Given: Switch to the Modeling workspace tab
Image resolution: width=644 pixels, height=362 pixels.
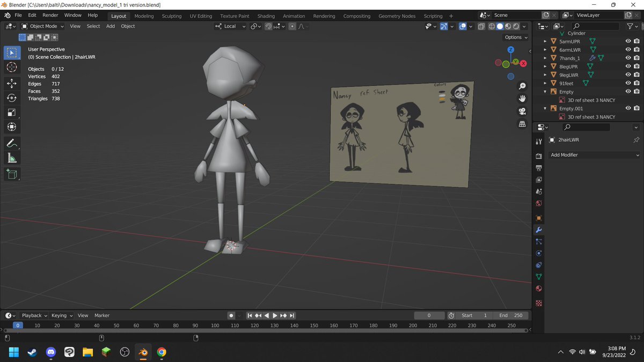Looking at the screenshot, I should (x=144, y=16).
